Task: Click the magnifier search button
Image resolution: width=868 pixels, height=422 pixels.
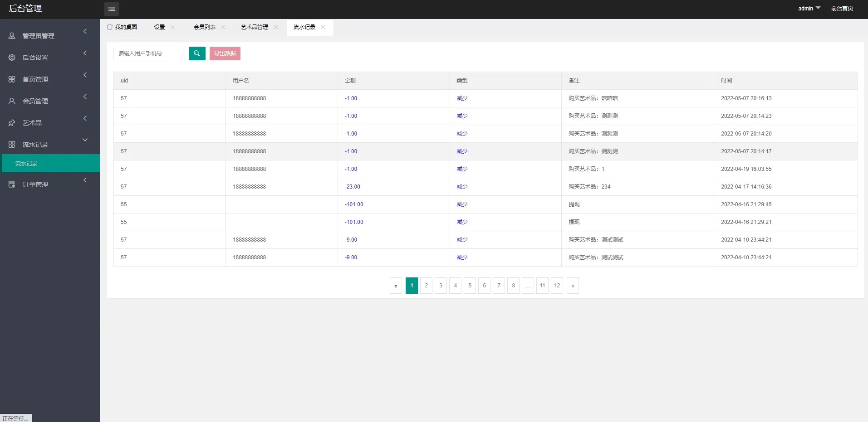Action: [197, 53]
